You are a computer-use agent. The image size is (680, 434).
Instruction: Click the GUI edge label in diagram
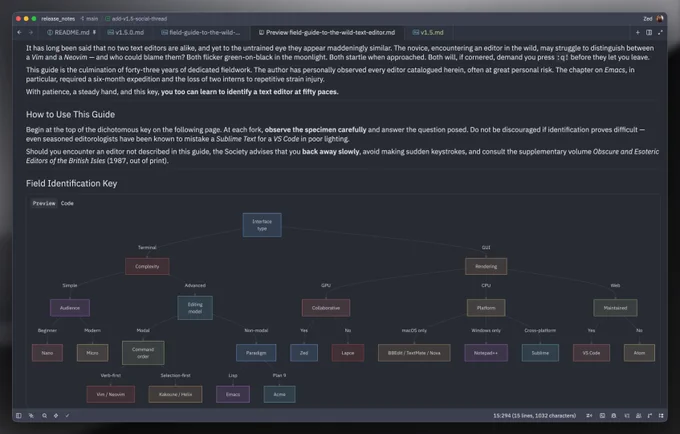click(486, 248)
